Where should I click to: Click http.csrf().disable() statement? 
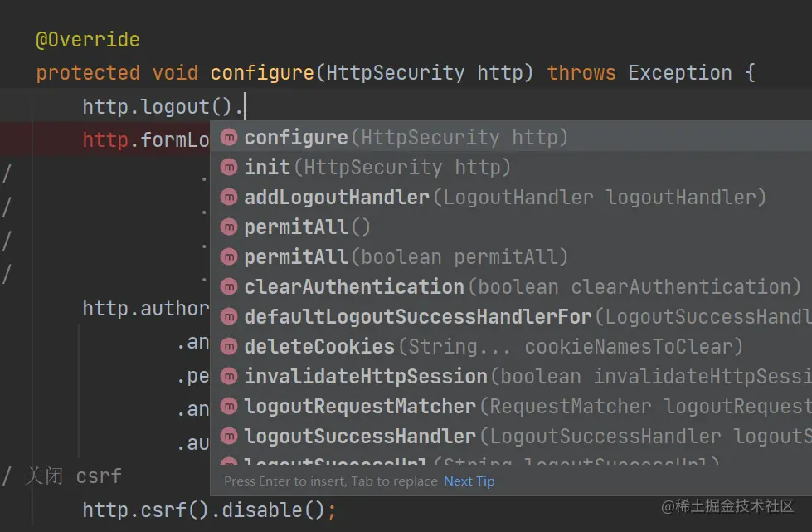click(x=209, y=510)
